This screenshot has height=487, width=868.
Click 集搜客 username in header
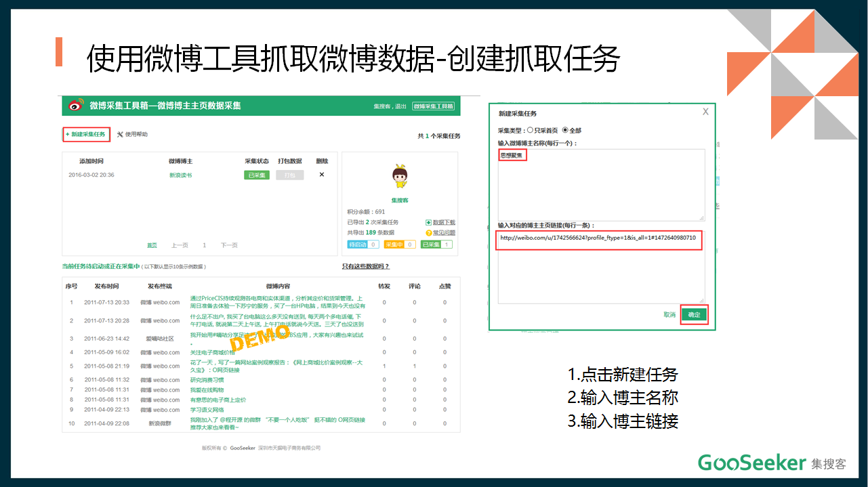[383, 106]
